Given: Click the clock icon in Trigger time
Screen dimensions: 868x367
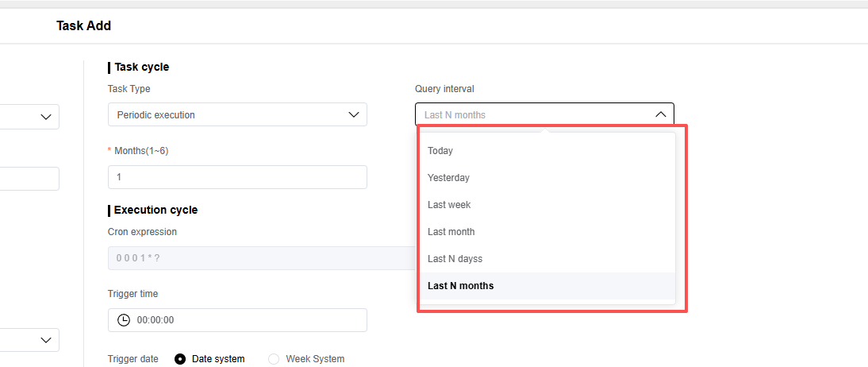Looking at the screenshot, I should pyautogui.click(x=124, y=320).
